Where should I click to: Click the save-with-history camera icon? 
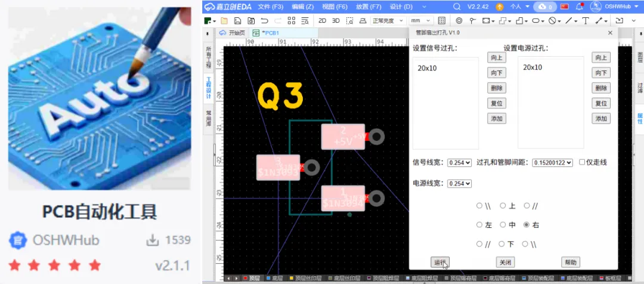point(251,20)
